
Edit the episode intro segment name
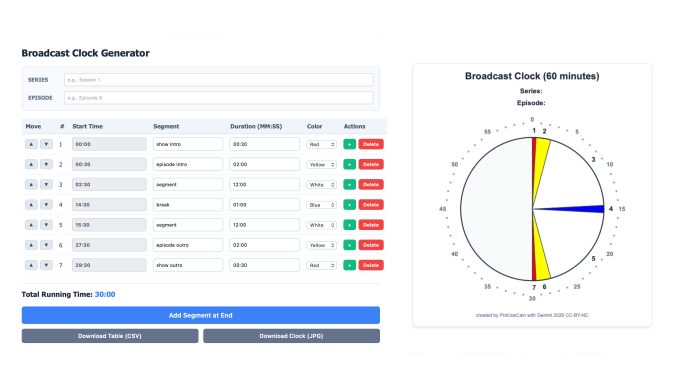pos(188,164)
